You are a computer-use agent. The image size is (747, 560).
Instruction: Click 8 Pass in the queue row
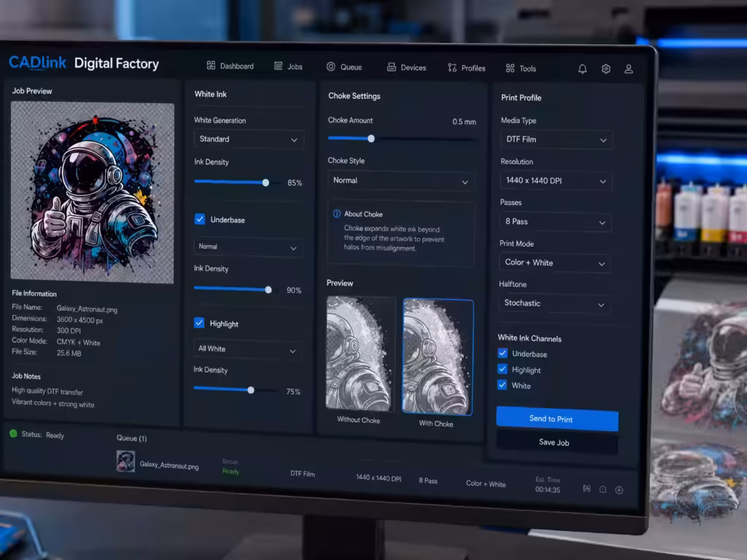click(427, 481)
